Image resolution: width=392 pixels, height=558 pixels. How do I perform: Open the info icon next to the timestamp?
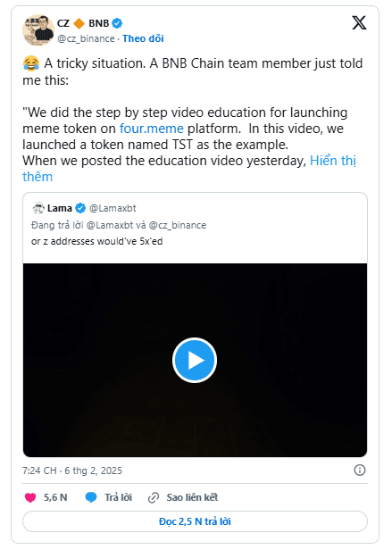pyautogui.click(x=360, y=471)
